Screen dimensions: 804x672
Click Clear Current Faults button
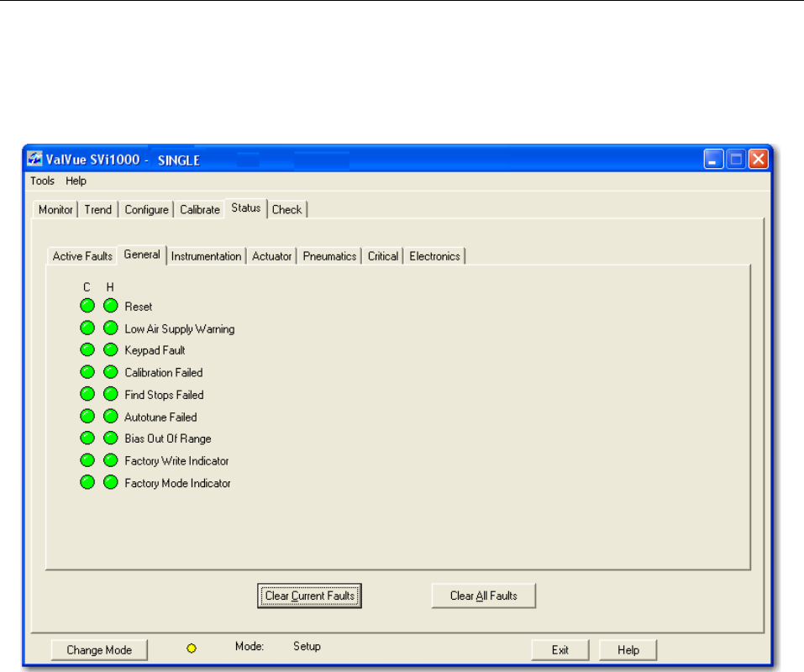coord(310,596)
